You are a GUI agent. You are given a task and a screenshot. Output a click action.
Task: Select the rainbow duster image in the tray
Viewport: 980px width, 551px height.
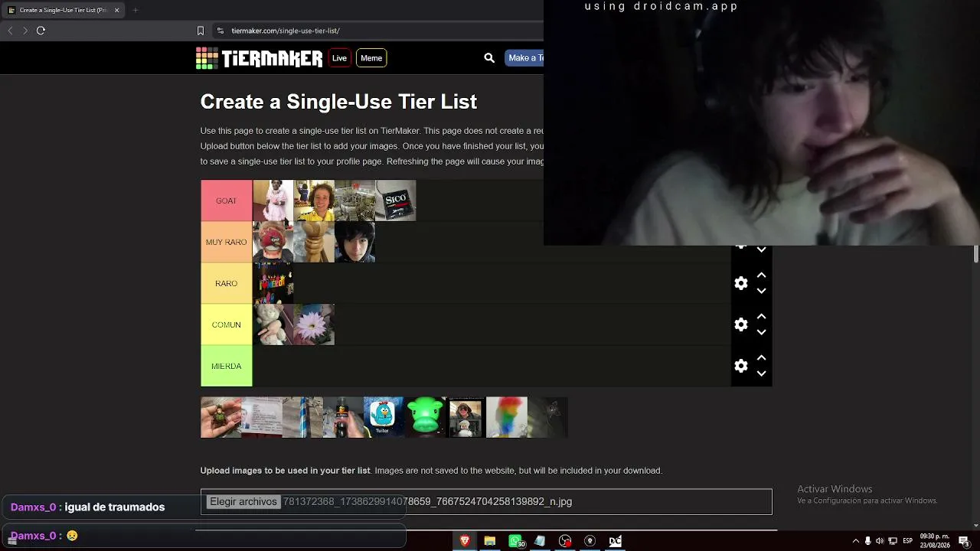click(x=507, y=417)
